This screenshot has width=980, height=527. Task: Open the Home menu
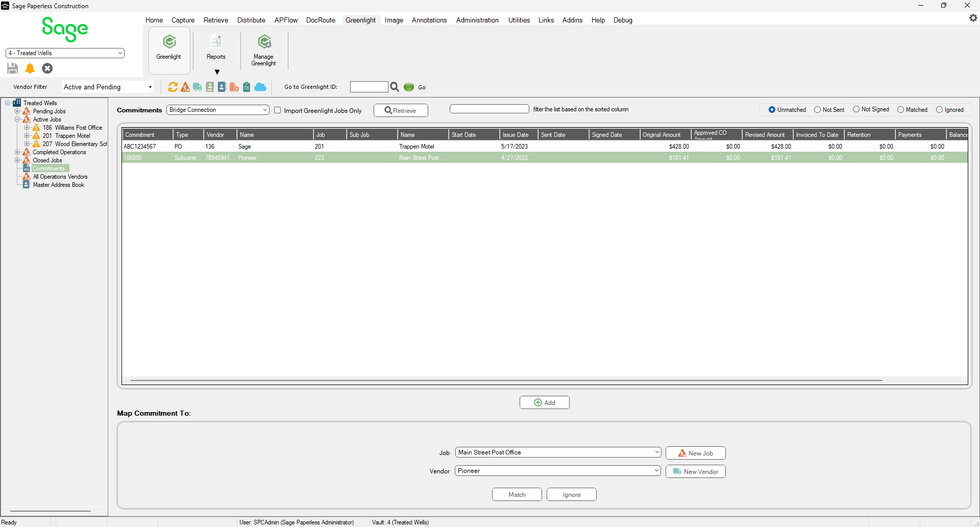coord(154,20)
